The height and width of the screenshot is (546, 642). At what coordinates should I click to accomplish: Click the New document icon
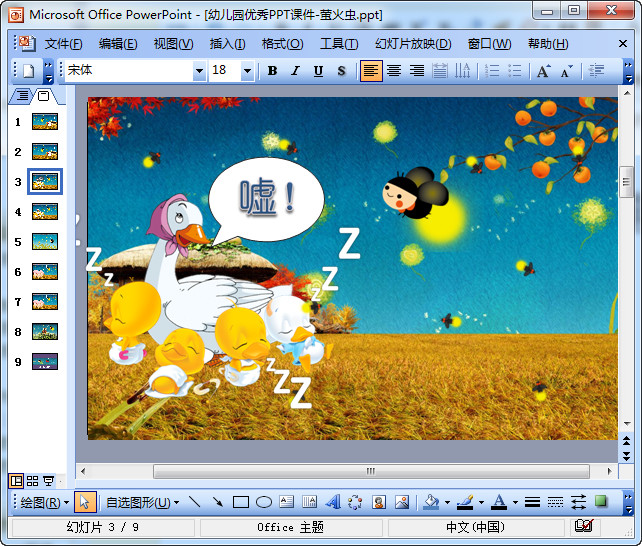coord(28,71)
